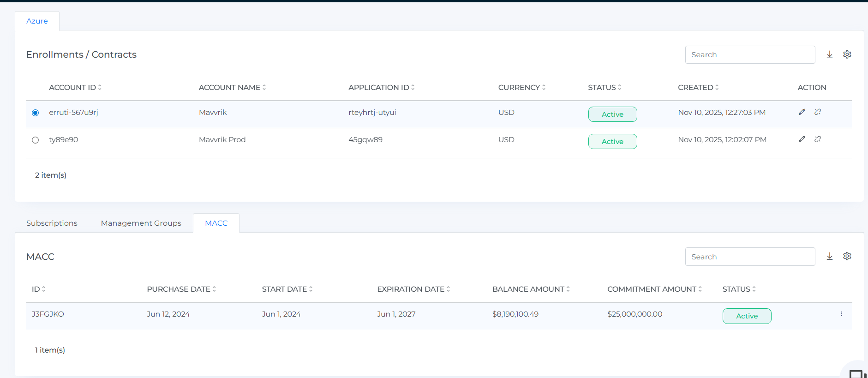
Task: Click the Enrollments search field
Action: [x=749, y=55]
